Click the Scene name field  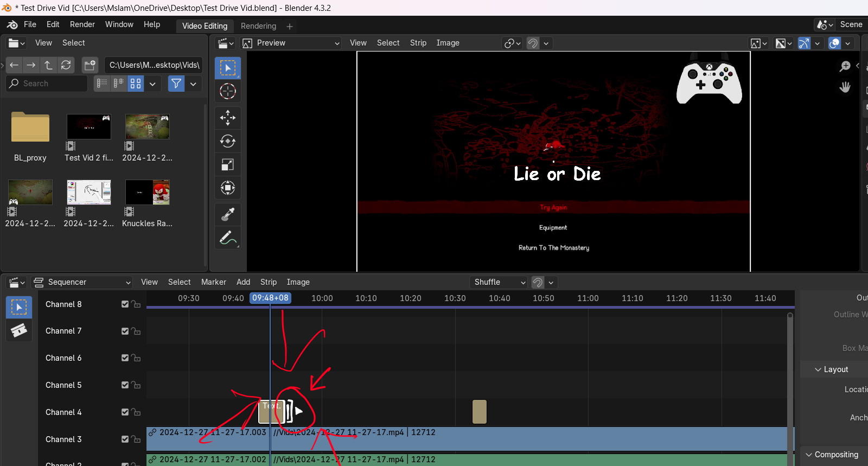coord(852,24)
